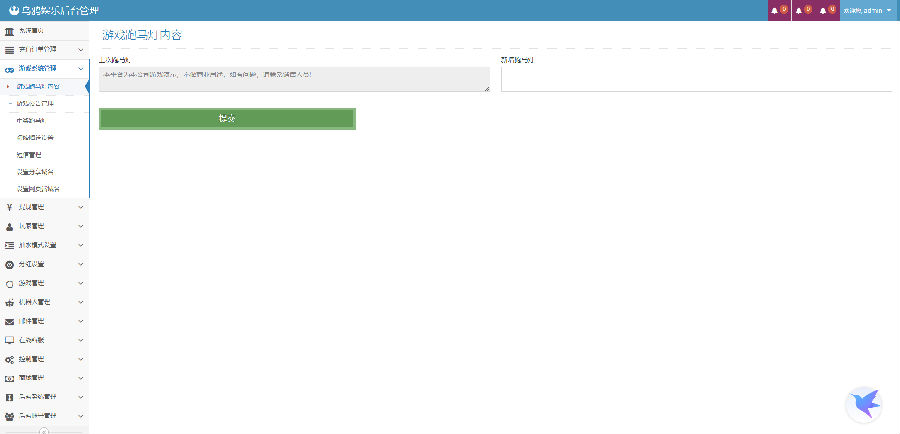The height and width of the screenshot is (434, 900).
Task: Open the envelope icon menu in sidebar
Action: coord(9,321)
